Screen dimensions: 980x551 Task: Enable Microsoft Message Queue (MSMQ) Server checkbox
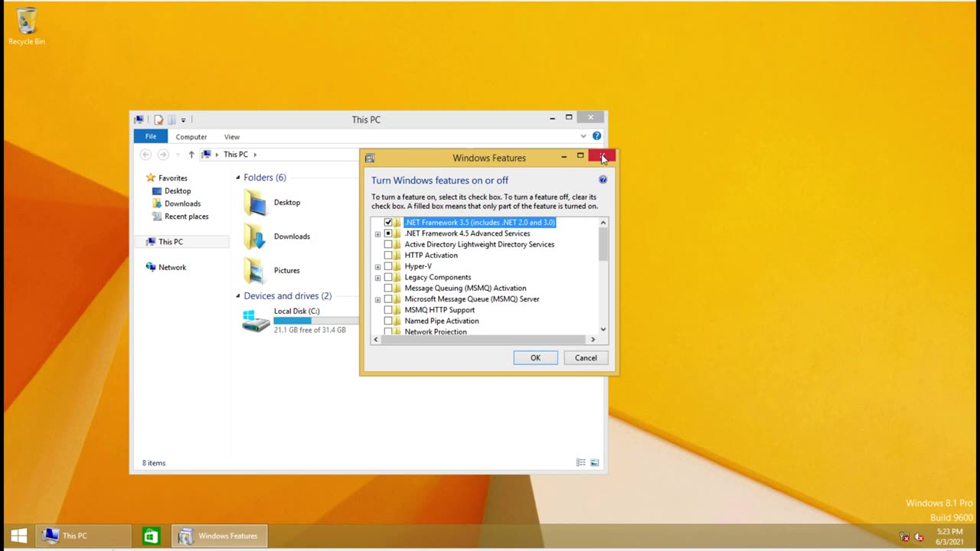point(388,299)
